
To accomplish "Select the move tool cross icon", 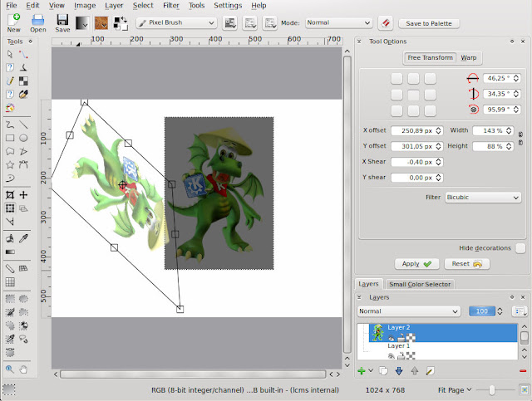I will (x=23, y=195).
